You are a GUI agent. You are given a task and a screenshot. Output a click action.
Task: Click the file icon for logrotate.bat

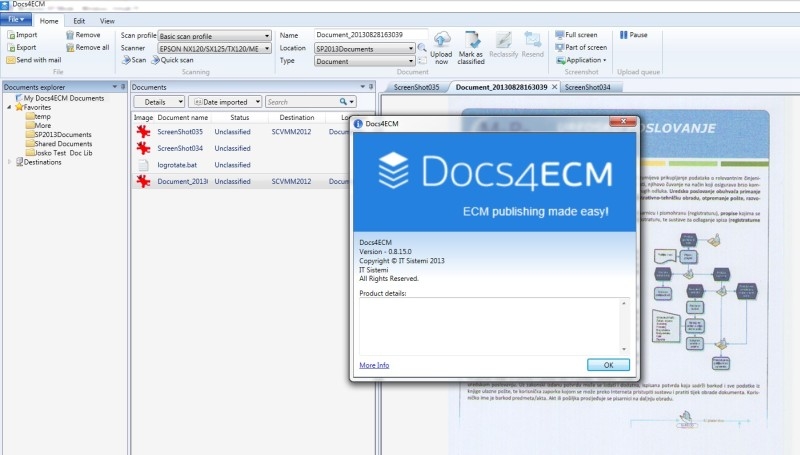coord(143,165)
